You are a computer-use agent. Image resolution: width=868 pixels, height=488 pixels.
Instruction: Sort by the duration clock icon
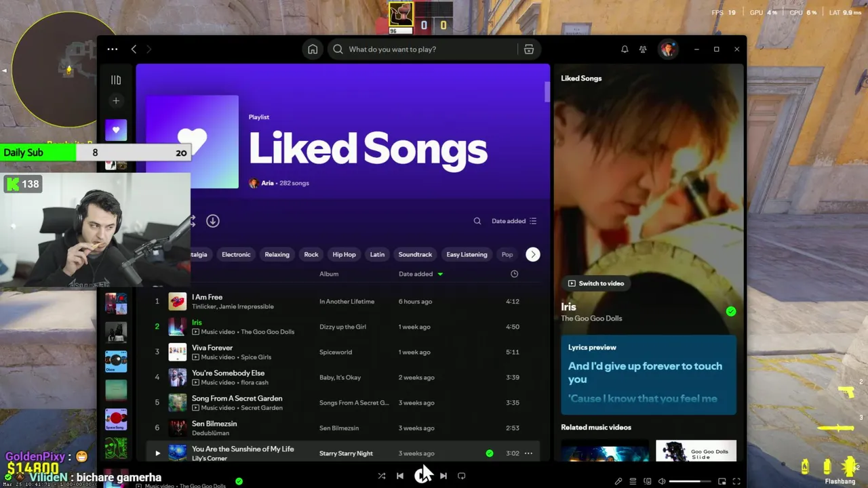514,274
